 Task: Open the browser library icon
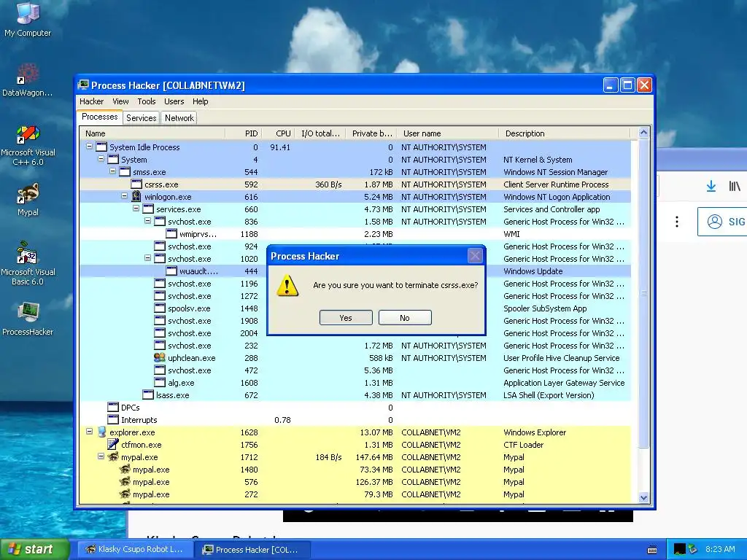coord(735,186)
